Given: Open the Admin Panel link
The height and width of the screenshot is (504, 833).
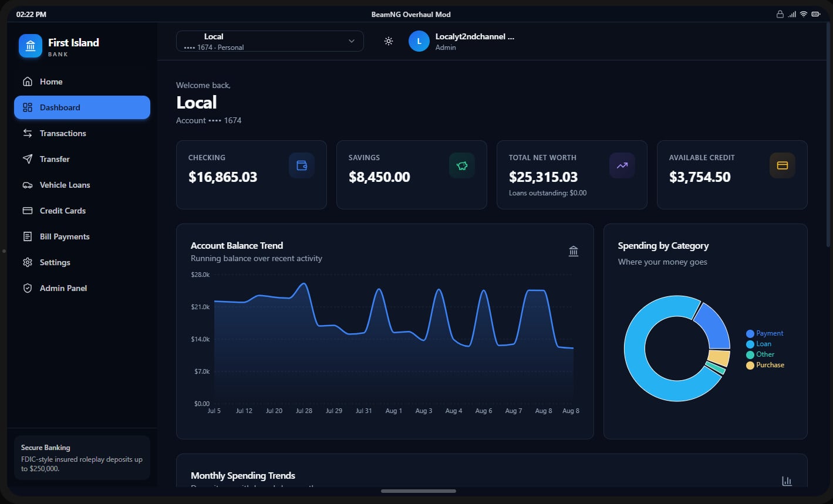Looking at the screenshot, I should (82, 288).
